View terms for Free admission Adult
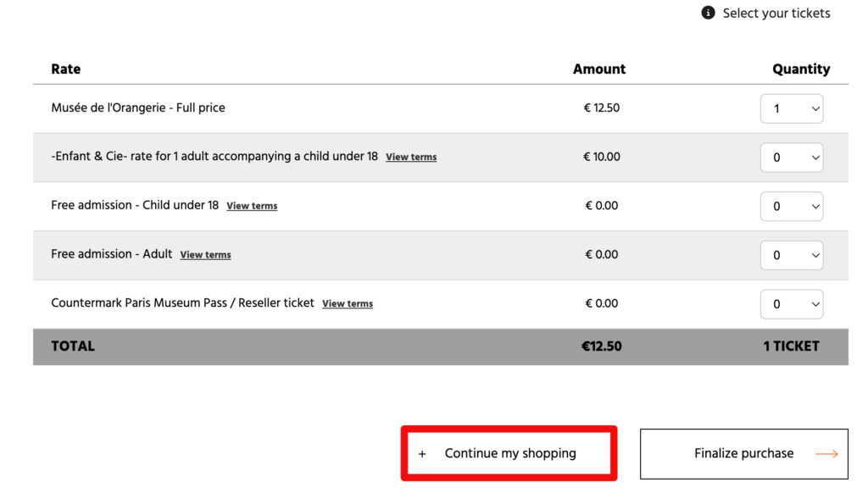Viewport: 868px width, 488px height. tap(205, 255)
